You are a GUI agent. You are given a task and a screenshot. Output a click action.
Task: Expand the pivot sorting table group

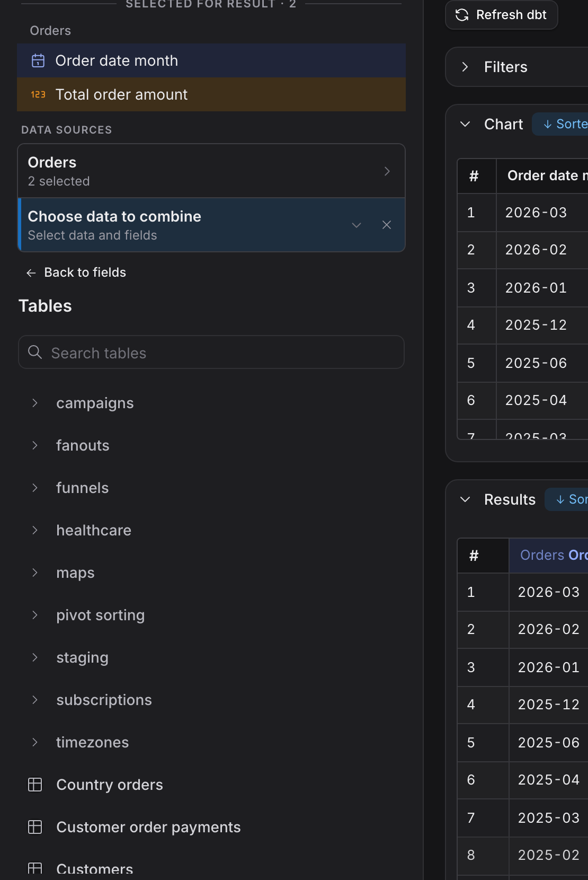click(35, 615)
